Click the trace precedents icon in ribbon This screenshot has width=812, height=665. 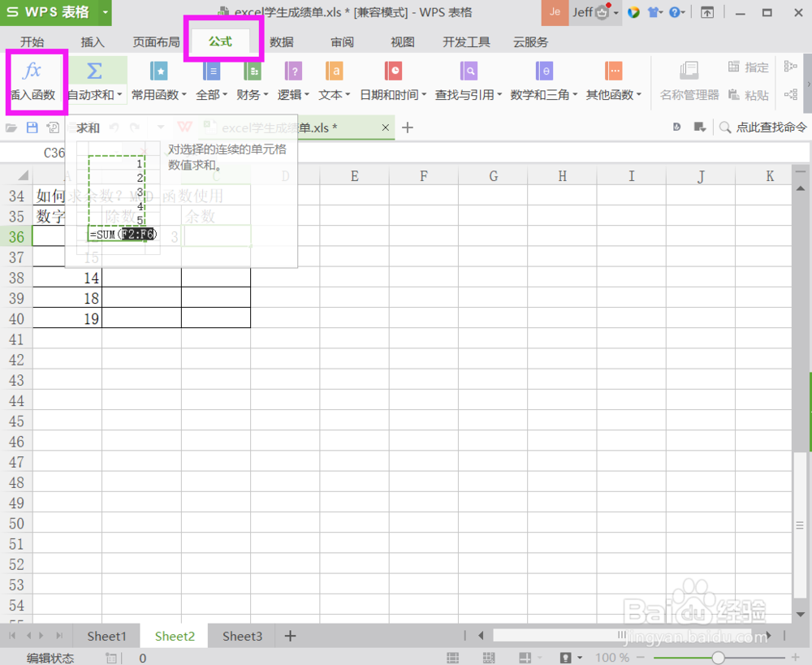coord(790,67)
